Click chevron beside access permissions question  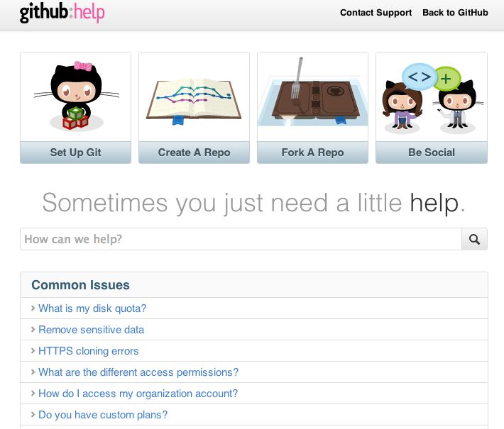tap(33, 372)
